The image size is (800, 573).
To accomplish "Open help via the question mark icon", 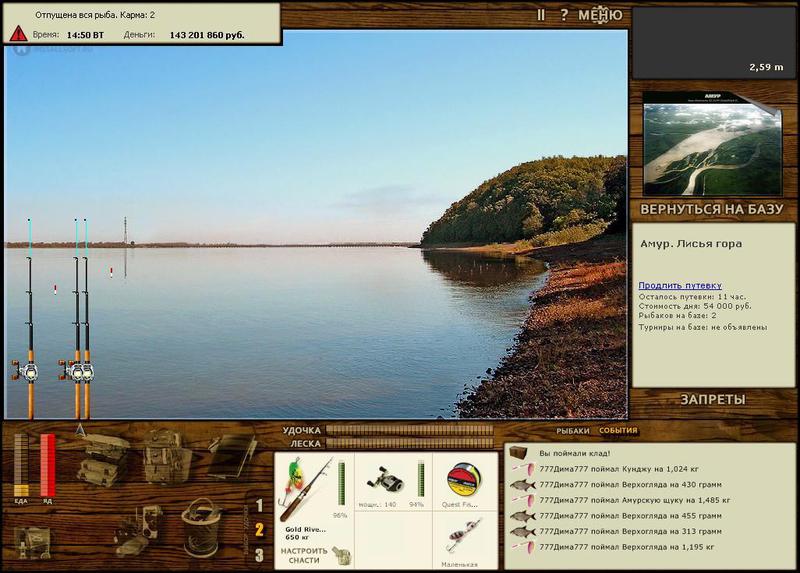I will (x=564, y=15).
